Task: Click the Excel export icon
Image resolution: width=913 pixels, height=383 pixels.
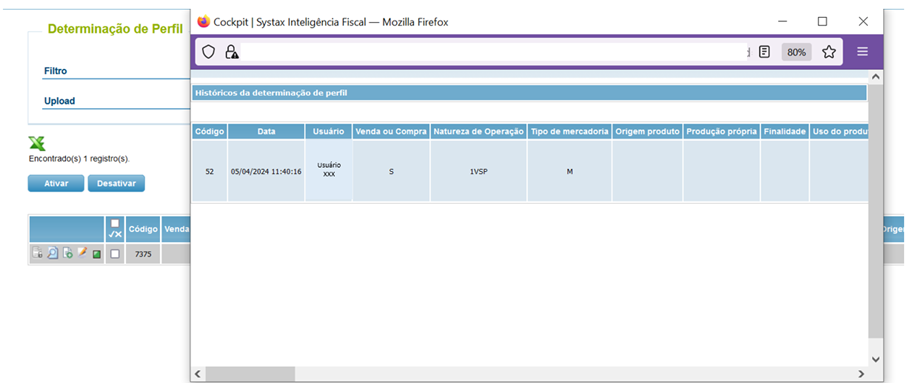Action: [37, 144]
